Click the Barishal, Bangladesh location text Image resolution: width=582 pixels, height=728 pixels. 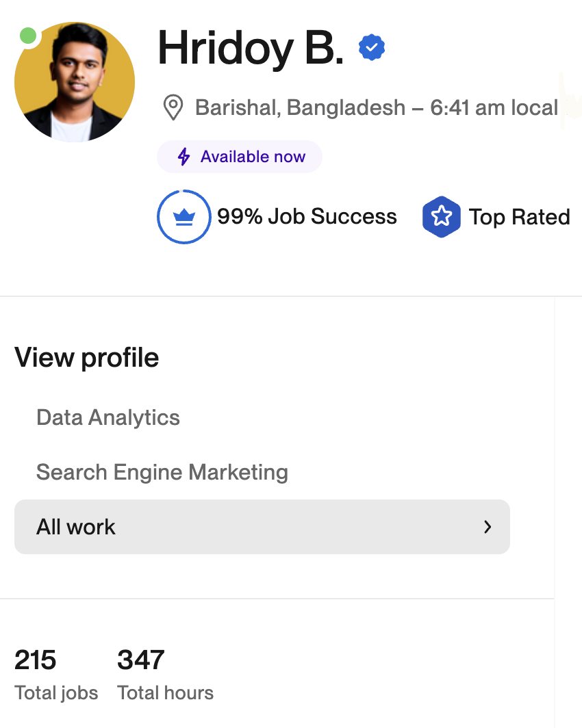coord(300,107)
